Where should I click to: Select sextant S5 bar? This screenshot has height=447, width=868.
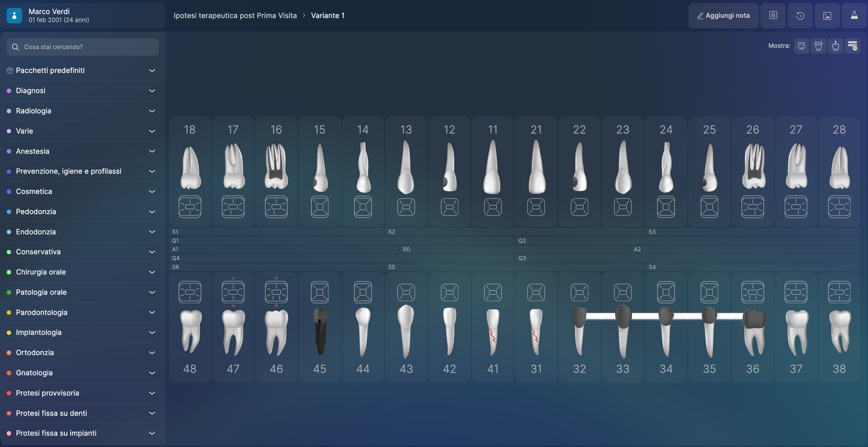pos(514,267)
